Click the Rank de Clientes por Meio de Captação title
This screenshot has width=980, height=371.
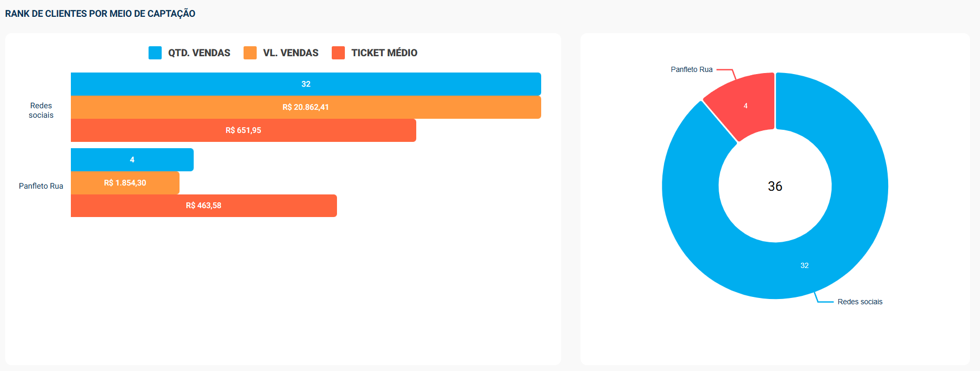100,14
